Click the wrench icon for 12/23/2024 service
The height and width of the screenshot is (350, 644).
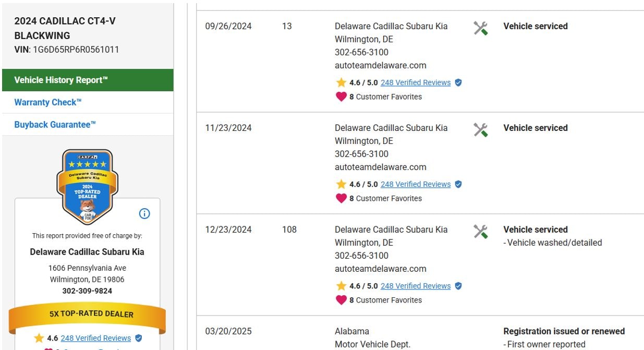pos(480,232)
